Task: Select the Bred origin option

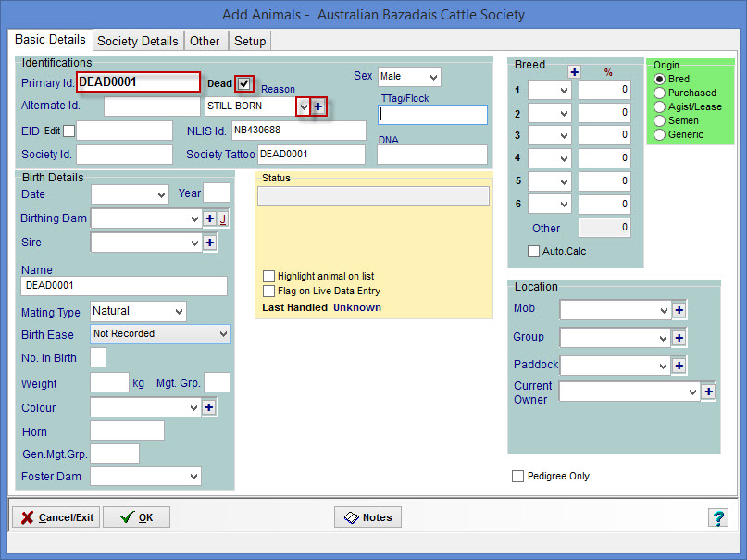Action: pos(659,79)
